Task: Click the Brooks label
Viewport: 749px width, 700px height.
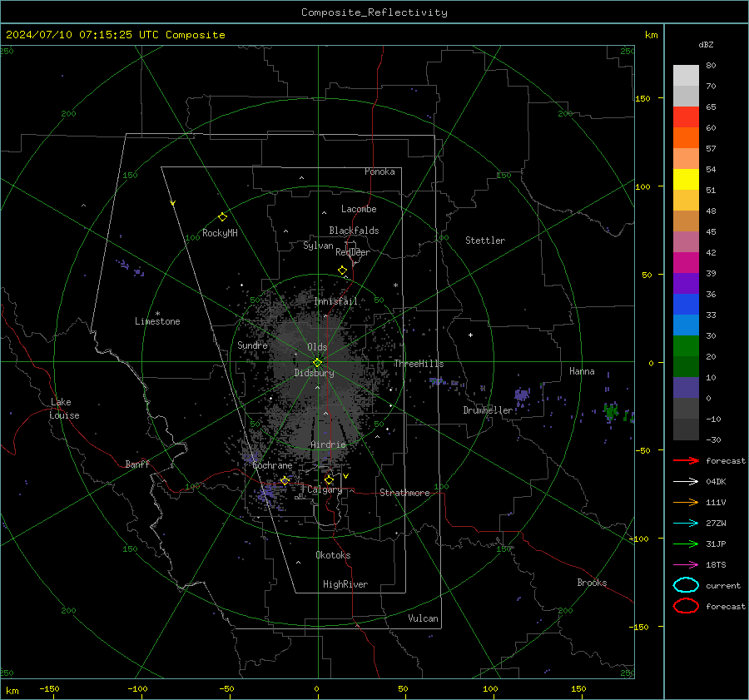Action: coord(592,583)
